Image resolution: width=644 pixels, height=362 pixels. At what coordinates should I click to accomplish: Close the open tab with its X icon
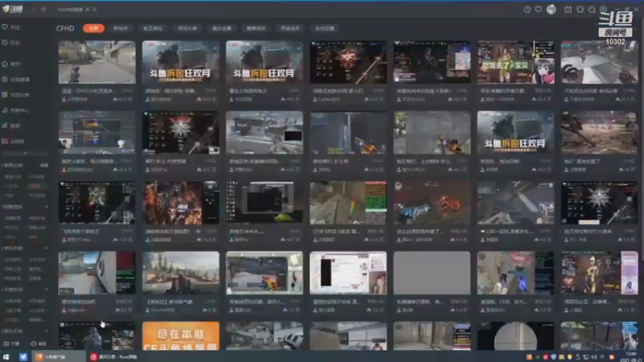(x=88, y=10)
